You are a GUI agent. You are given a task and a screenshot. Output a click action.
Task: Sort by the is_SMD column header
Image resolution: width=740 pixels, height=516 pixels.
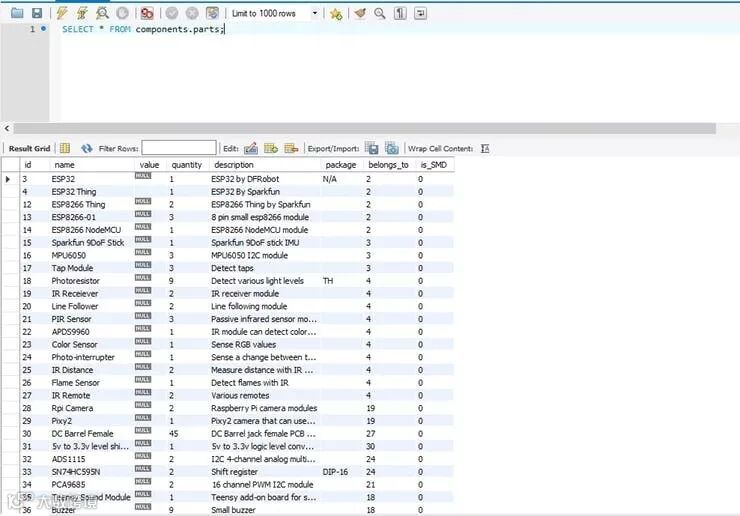[x=433, y=165]
